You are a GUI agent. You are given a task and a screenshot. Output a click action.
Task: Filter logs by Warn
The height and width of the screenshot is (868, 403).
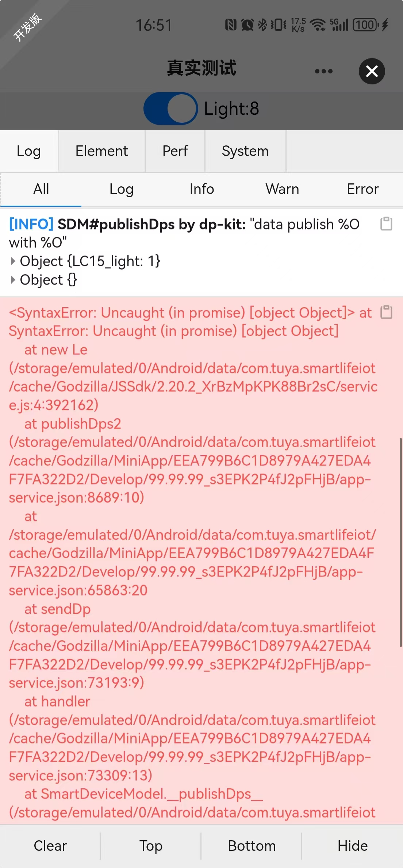click(282, 189)
